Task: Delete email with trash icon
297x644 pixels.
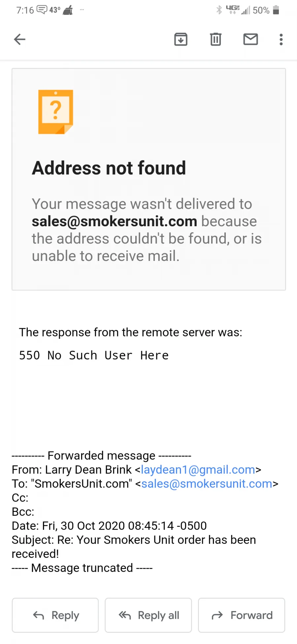Action: coord(215,39)
